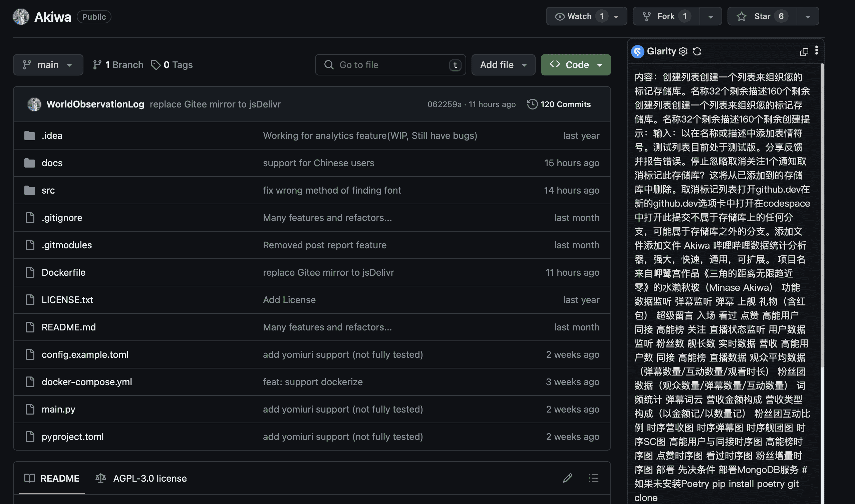Open 'Add License' commit message
Screen dimensions: 855x504
coord(289,300)
